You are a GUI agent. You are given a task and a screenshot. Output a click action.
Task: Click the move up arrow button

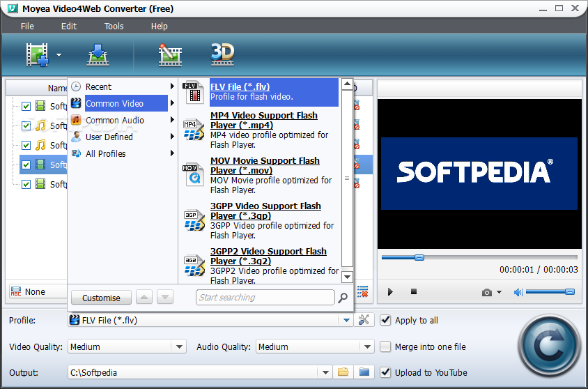click(144, 298)
